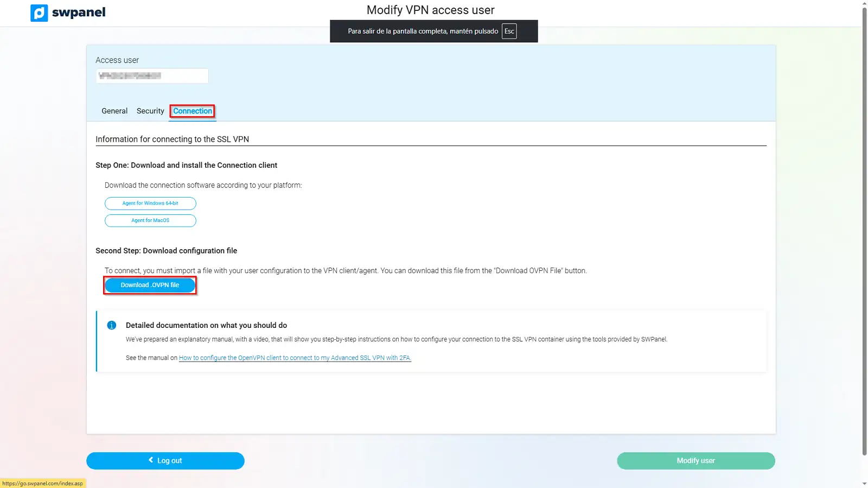Image resolution: width=868 pixels, height=488 pixels.
Task: Click the Log out button label
Action: [169, 461]
